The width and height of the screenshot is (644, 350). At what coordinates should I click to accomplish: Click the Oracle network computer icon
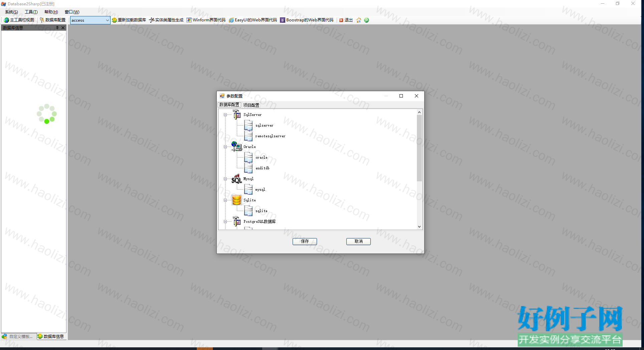(x=236, y=146)
